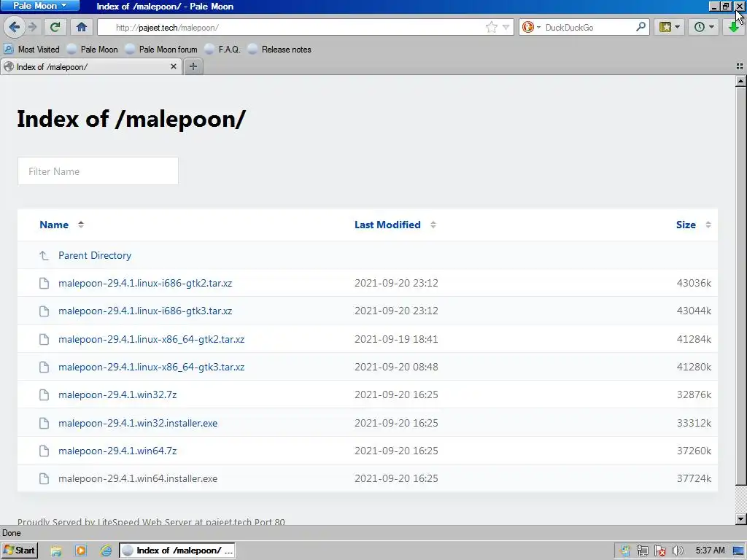
Task: Close the Index of /malepoon/ tab
Action: pos(174,66)
